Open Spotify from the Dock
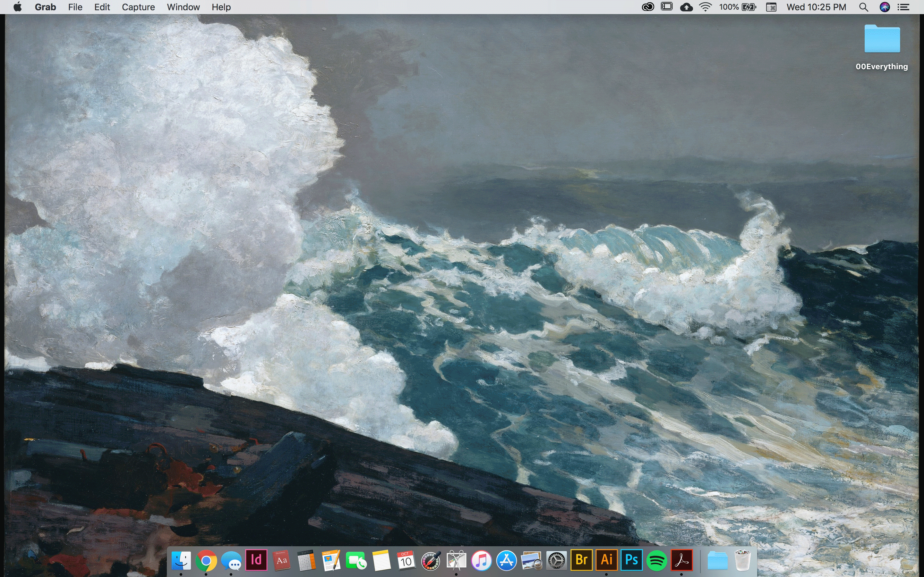The height and width of the screenshot is (577, 924). tap(656, 561)
